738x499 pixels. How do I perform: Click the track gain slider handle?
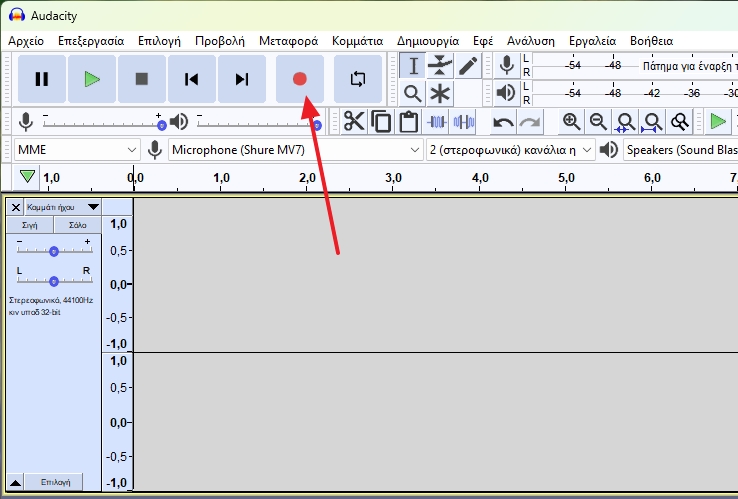tap(54, 251)
